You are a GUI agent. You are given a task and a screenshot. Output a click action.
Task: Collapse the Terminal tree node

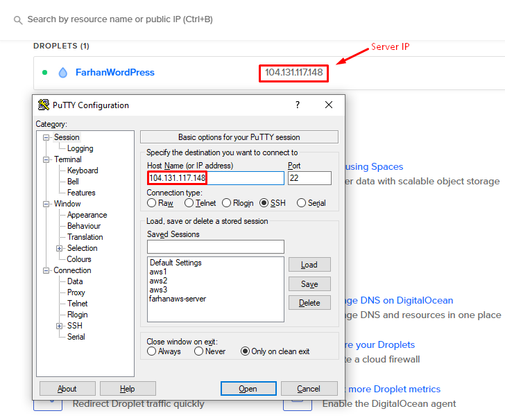point(46,159)
